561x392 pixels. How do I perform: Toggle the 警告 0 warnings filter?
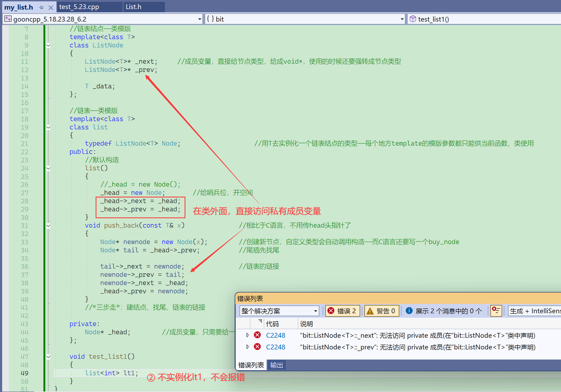(x=381, y=311)
